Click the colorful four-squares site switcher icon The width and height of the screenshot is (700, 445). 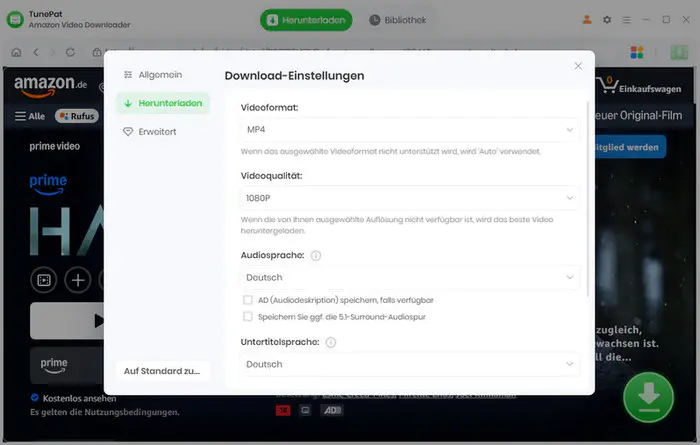637,52
